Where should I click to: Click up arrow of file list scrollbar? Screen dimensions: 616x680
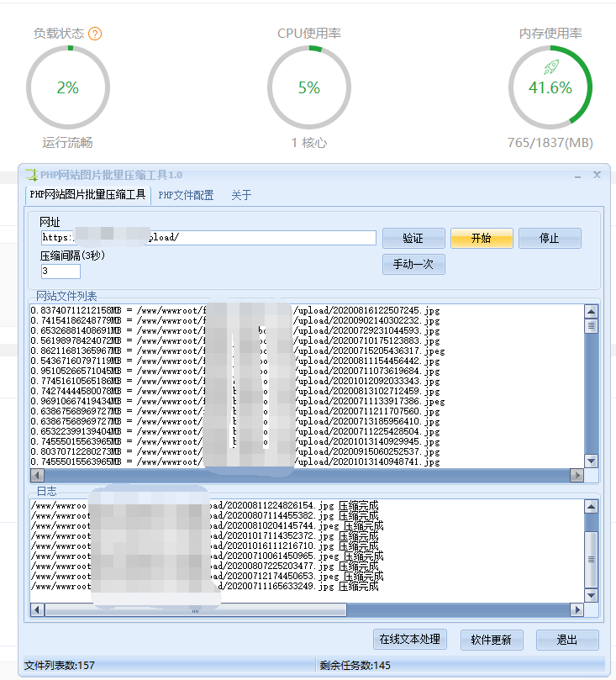[x=592, y=311]
